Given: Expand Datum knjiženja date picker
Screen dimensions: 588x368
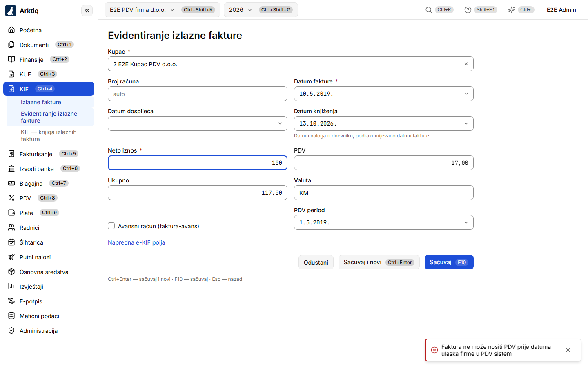Looking at the screenshot, I should click(x=466, y=123).
